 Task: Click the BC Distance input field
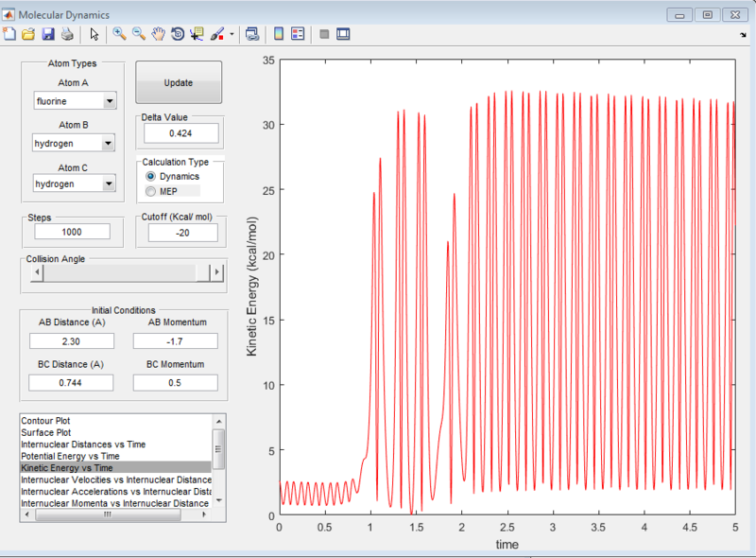coord(71,383)
